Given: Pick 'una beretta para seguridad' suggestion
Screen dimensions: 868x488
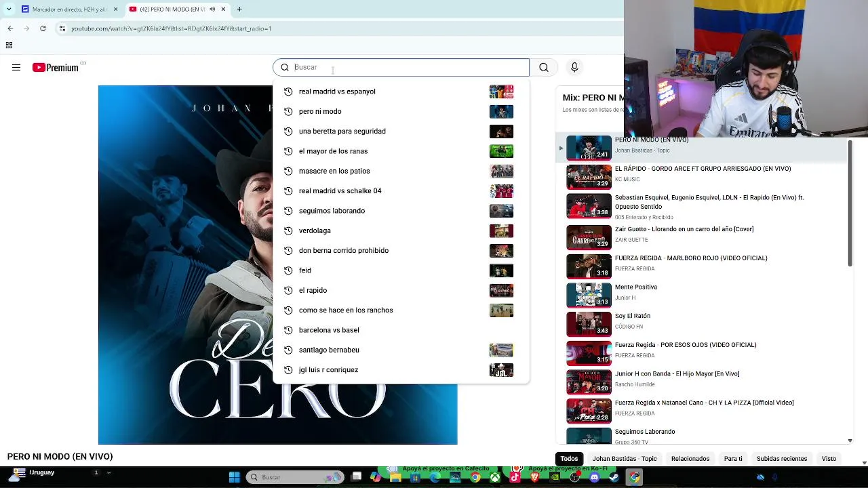Looking at the screenshot, I should coord(401,131).
